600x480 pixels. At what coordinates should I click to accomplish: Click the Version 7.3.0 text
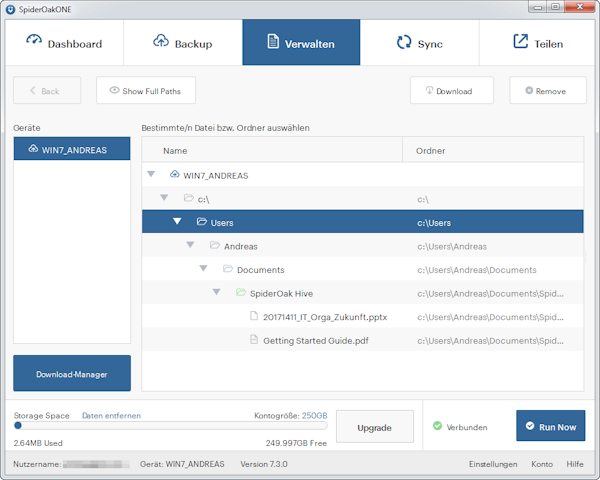(x=264, y=464)
